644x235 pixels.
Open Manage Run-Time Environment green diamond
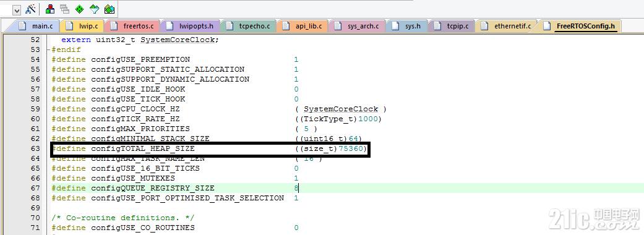80,9
